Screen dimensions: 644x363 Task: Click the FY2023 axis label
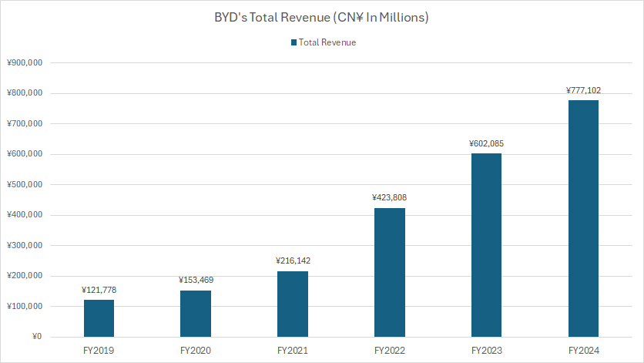(487, 351)
